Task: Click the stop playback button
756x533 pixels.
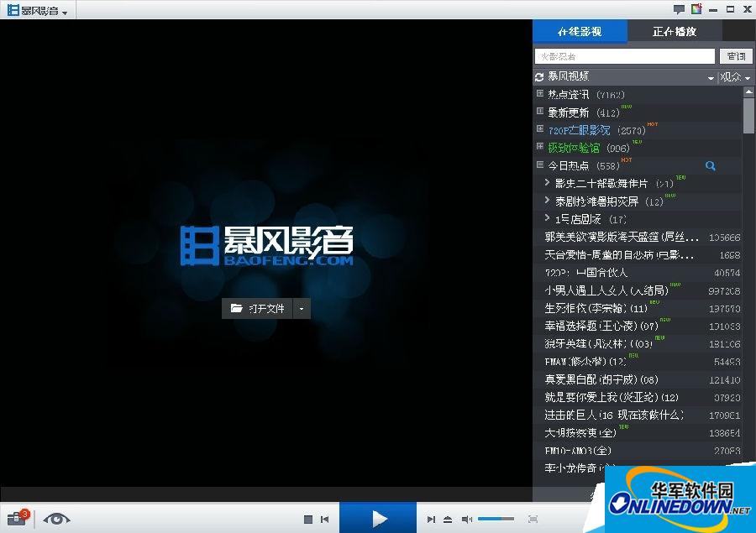Action: click(x=308, y=519)
